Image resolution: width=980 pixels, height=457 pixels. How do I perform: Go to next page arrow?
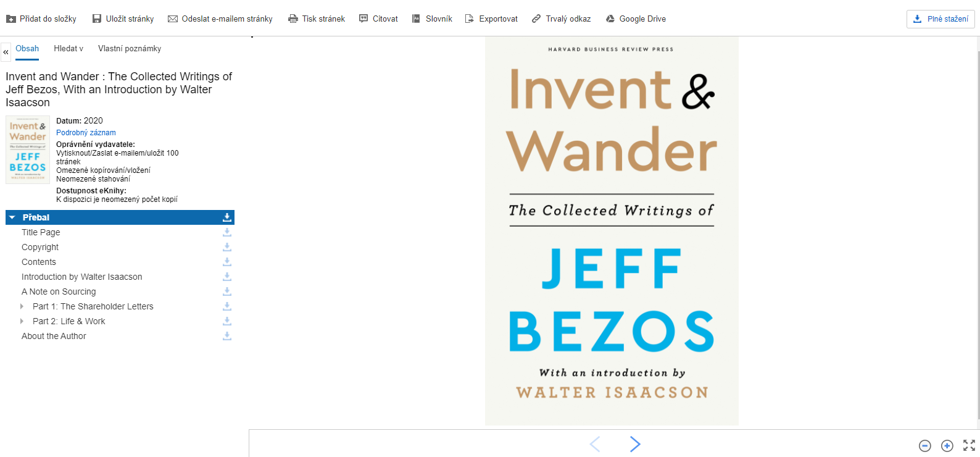(635, 444)
